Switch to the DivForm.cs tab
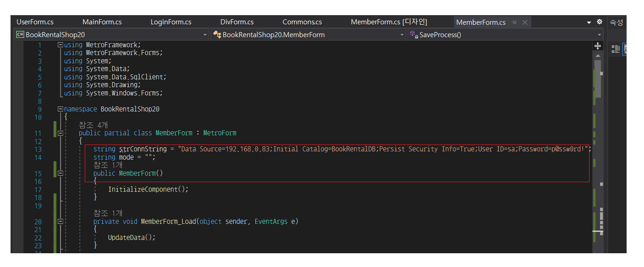 tap(237, 22)
